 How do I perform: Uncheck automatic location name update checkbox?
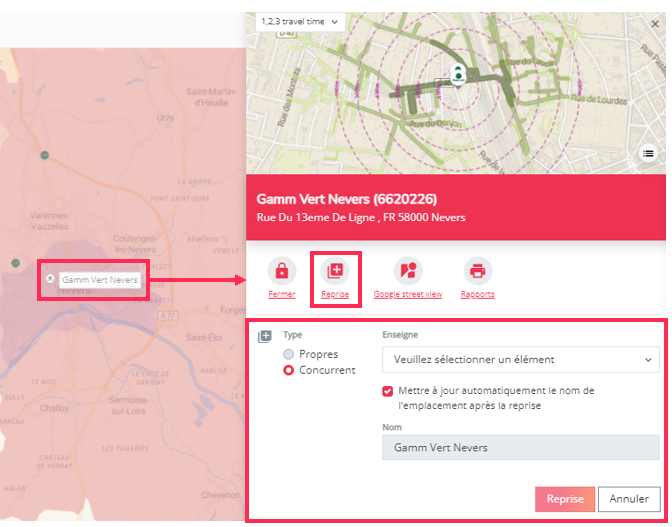[387, 391]
